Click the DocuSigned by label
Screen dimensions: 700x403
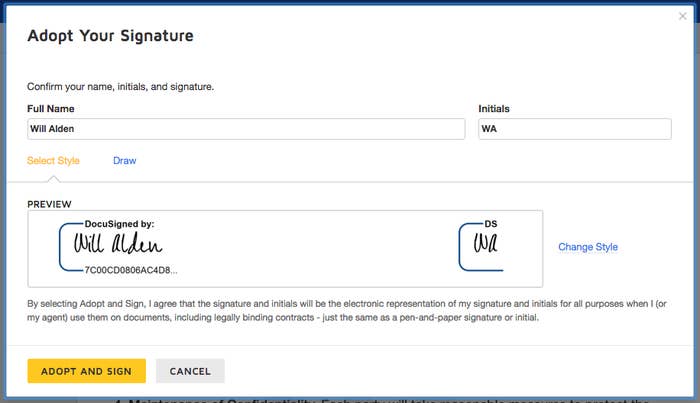(119, 224)
